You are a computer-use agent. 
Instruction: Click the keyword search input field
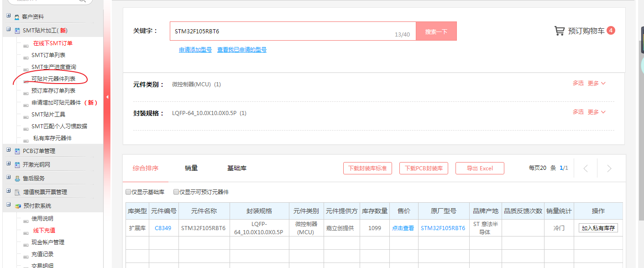click(283, 31)
